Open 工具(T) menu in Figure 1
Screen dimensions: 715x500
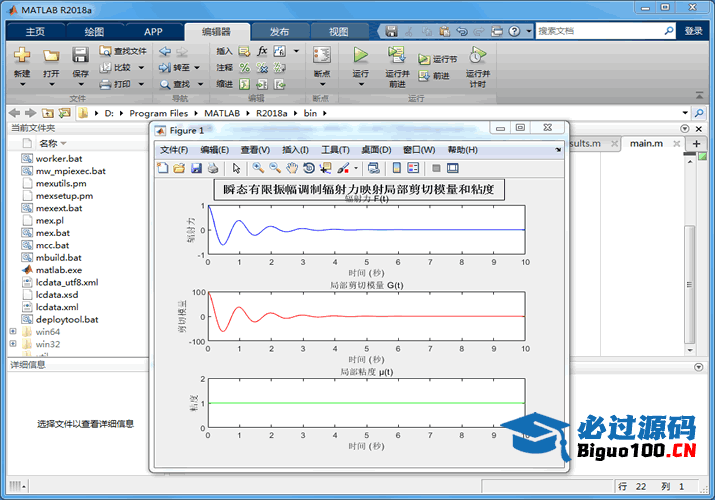(x=335, y=150)
